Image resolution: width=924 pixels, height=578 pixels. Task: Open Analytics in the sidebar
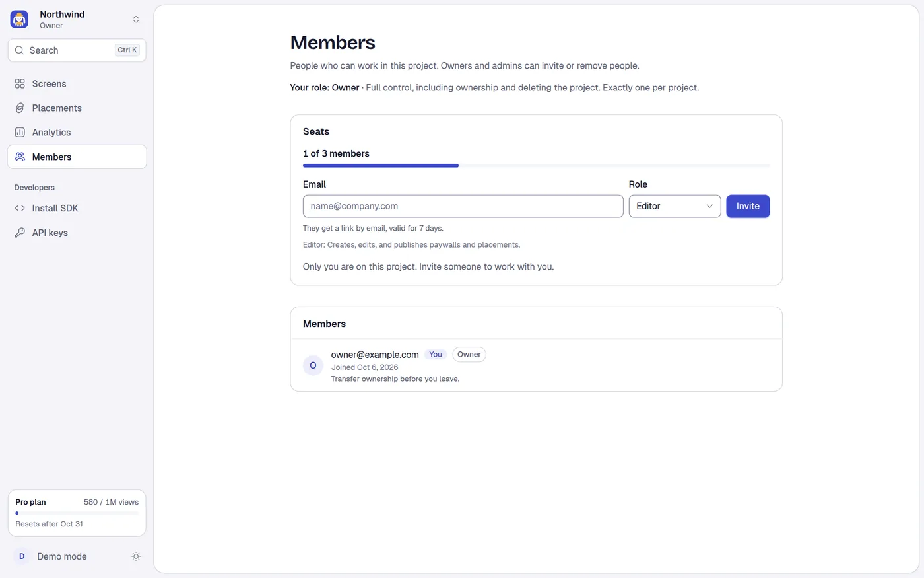pyautogui.click(x=77, y=133)
